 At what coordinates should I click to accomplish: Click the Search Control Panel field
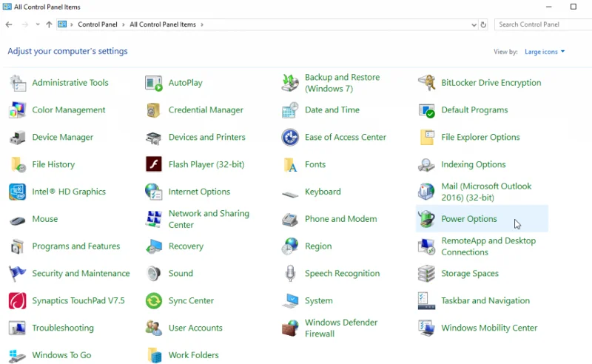click(x=543, y=24)
